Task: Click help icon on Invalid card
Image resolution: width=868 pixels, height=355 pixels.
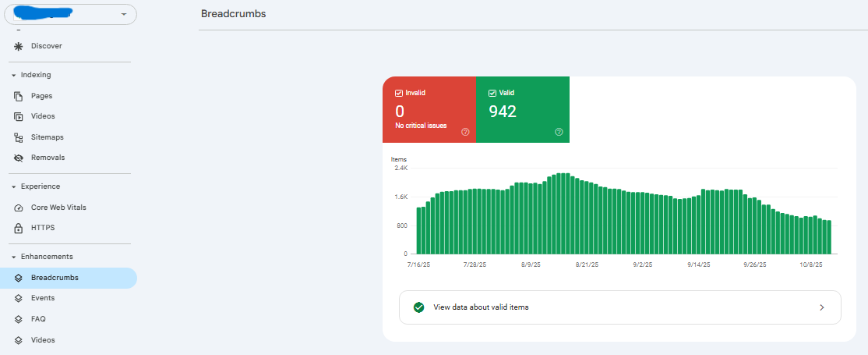Action: (465, 132)
